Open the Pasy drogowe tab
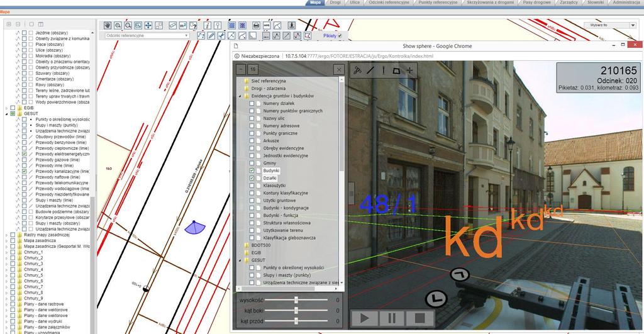Screen dimensions: 644x334 (x=537, y=3)
